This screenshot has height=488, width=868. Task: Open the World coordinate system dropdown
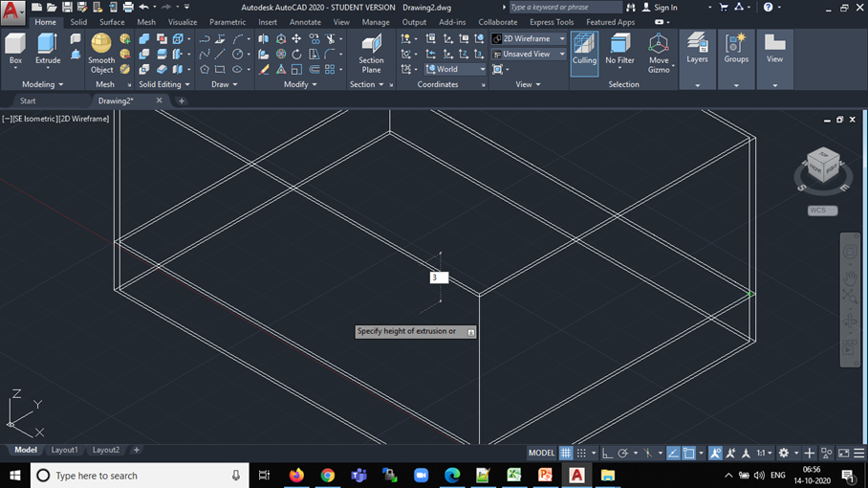455,69
